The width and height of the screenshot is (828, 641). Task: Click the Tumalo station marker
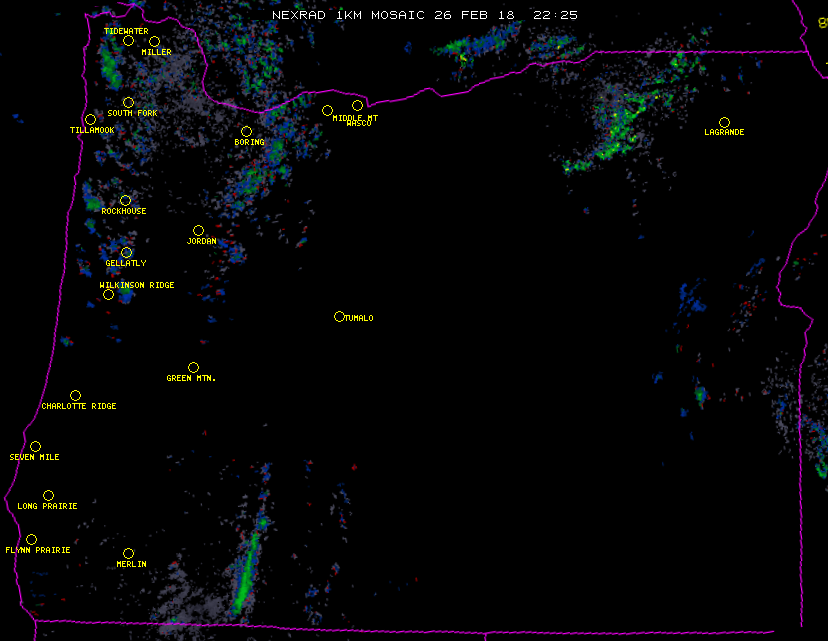pyautogui.click(x=339, y=316)
